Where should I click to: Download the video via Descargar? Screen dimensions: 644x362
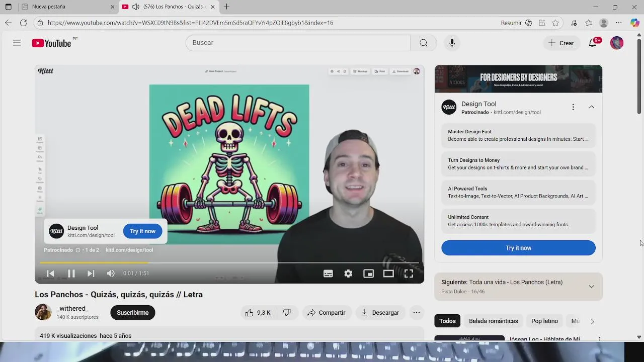coord(380,313)
